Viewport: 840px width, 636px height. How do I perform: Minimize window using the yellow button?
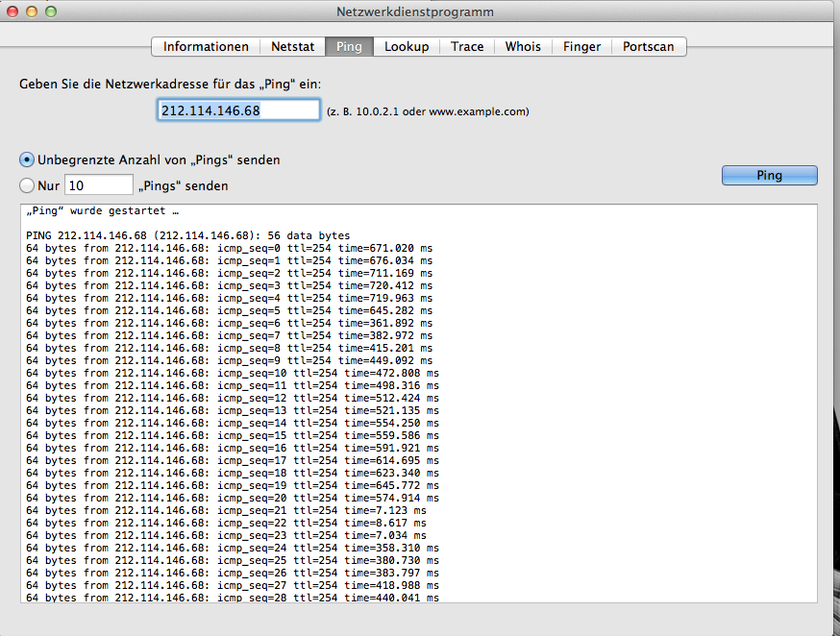coord(32,12)
